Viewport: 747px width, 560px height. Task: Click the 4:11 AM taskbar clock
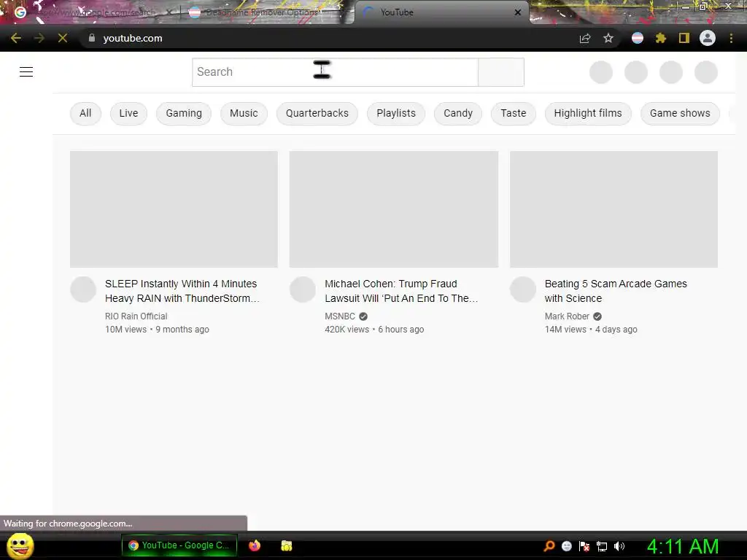(x=683, y=546)
